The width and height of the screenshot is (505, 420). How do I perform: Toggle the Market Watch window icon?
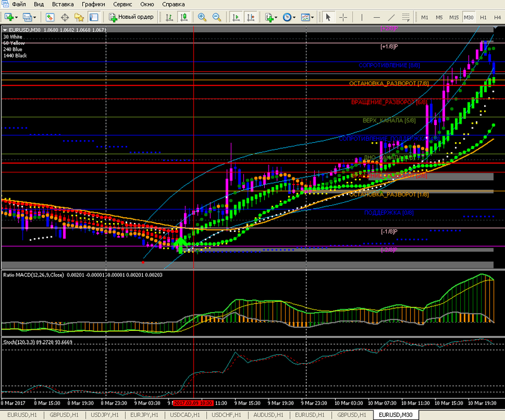[50, 17]
